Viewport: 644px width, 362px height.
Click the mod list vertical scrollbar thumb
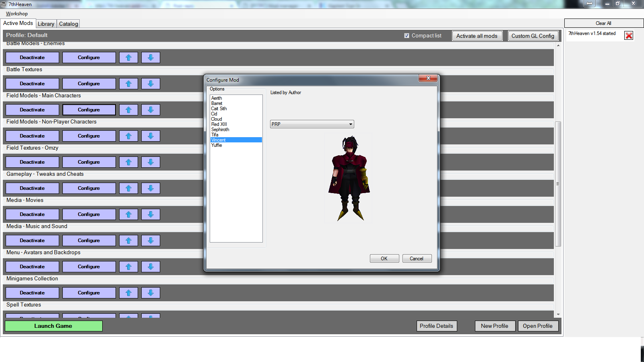tap(558, 184)
